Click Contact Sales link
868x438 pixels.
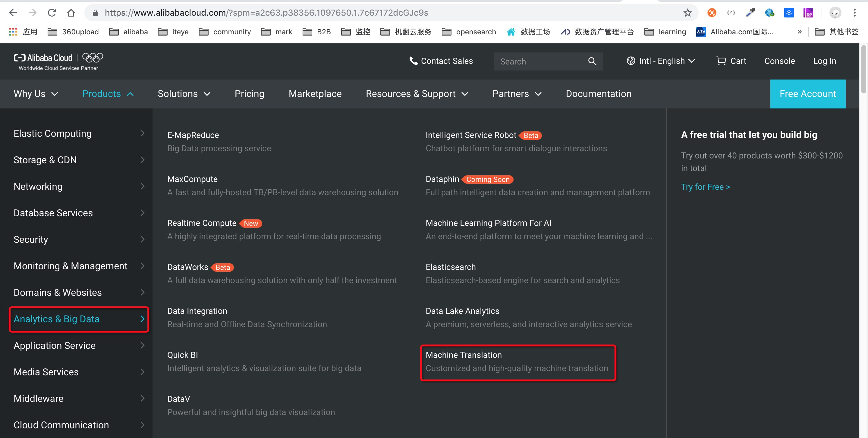441,61
